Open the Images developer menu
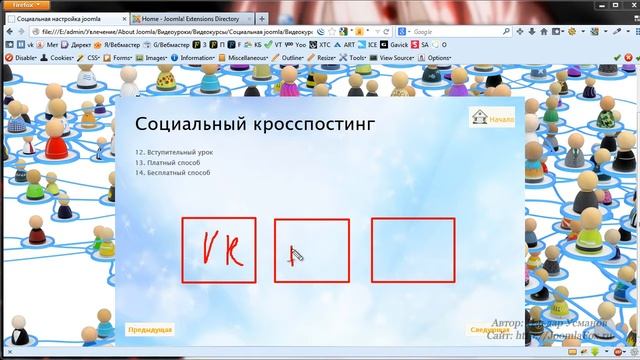640x360 pixels. click(x=151, y=58)
